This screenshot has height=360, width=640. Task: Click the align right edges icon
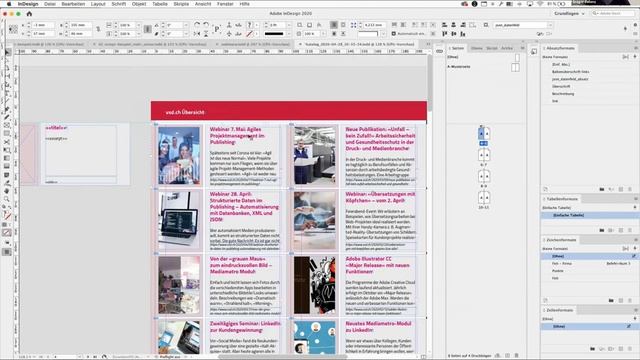pos(463,25)
